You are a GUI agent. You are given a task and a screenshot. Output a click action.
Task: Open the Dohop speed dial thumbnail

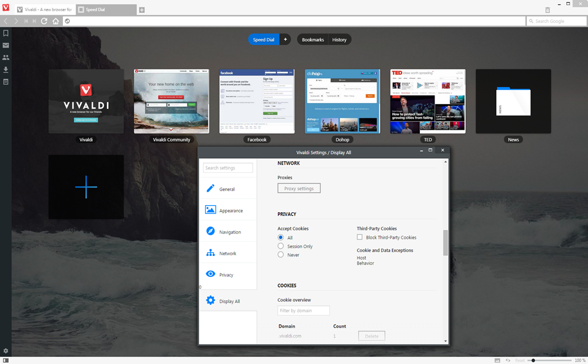click(x=342, y=101)
